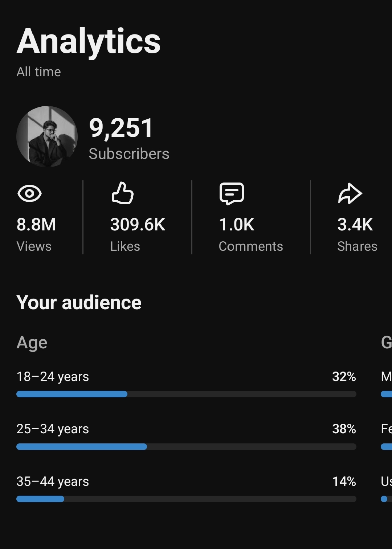Click the 18–24 years progress bar
Screen dimensions: 392x549
(x=186, y=394)
